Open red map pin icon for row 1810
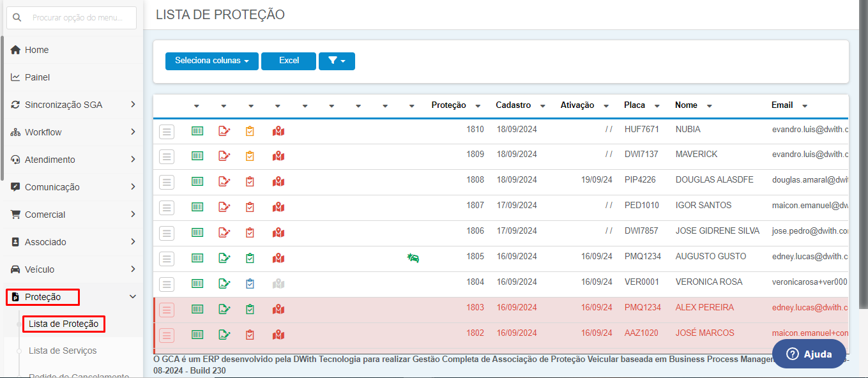This screenshot has height=378, width=868. [278, 131]
